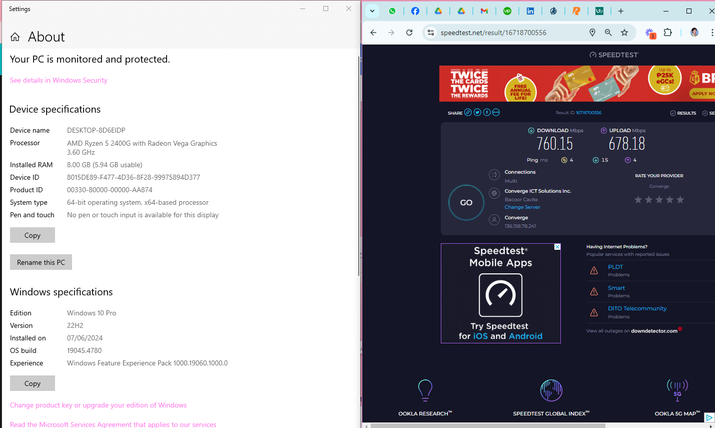
Task: Click the Converge ICT server globe icon
Action: (494, 193)
